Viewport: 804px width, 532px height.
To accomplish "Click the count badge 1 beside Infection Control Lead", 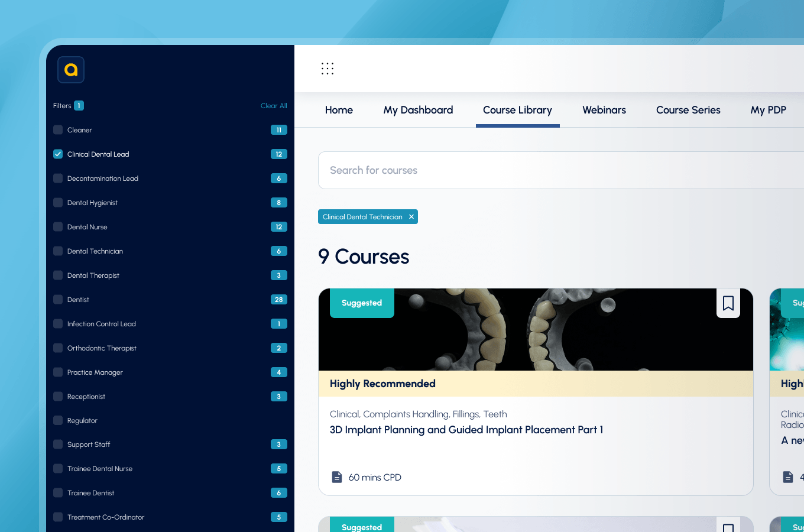I will pos(279,324).
